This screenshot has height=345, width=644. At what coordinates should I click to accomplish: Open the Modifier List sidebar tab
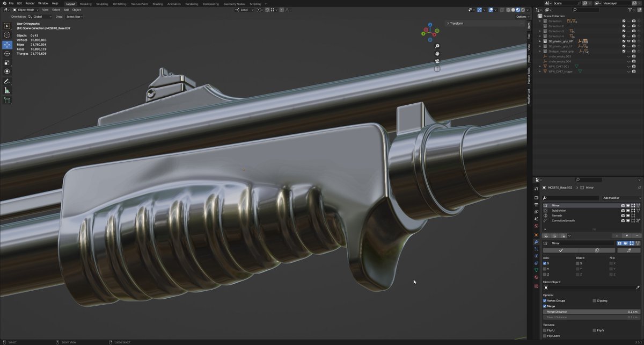click(529, 97)
